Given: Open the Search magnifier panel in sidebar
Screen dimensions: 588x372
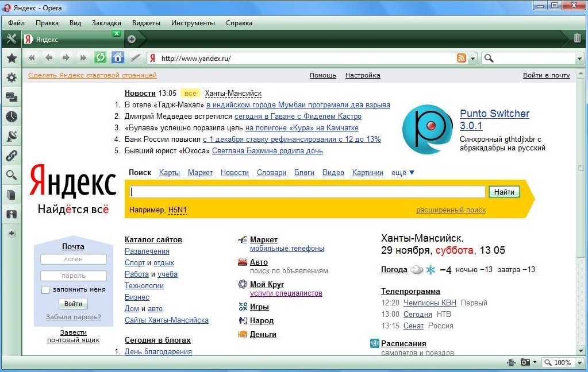Looking at the screenshot, I should [11, 175].
